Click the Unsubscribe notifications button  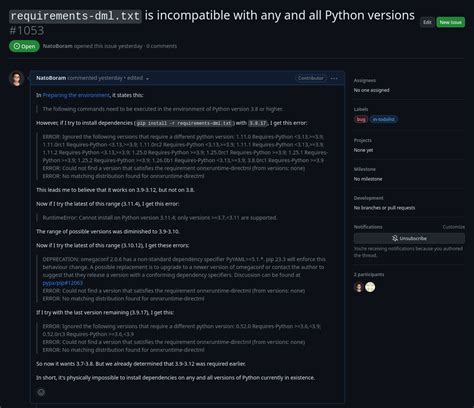pos(409,238)
